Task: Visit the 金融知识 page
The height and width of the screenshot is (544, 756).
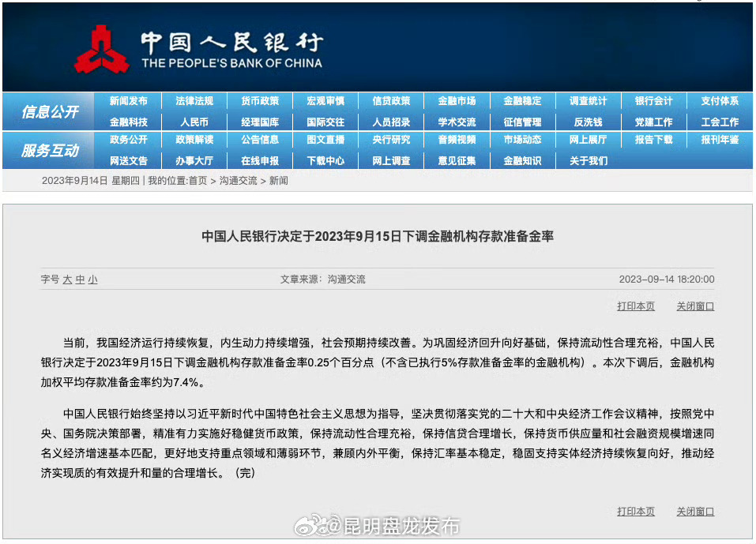Action: click(x=522, y=161)
